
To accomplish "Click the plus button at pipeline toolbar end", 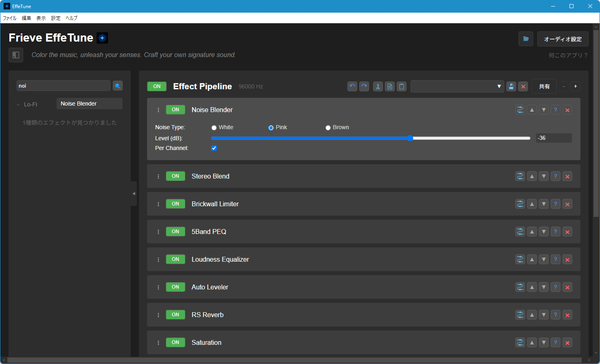I will click(576, 87).
